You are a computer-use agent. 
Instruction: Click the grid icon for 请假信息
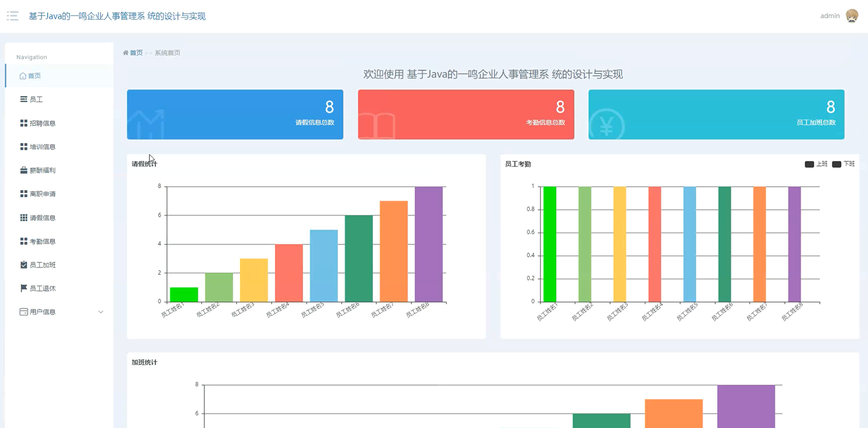[x=23, y=218]
